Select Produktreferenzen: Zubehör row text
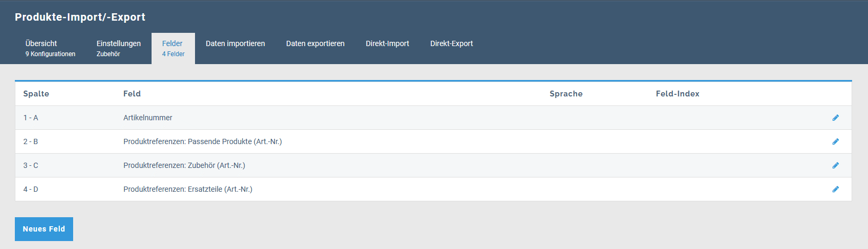 coord(184,165)
